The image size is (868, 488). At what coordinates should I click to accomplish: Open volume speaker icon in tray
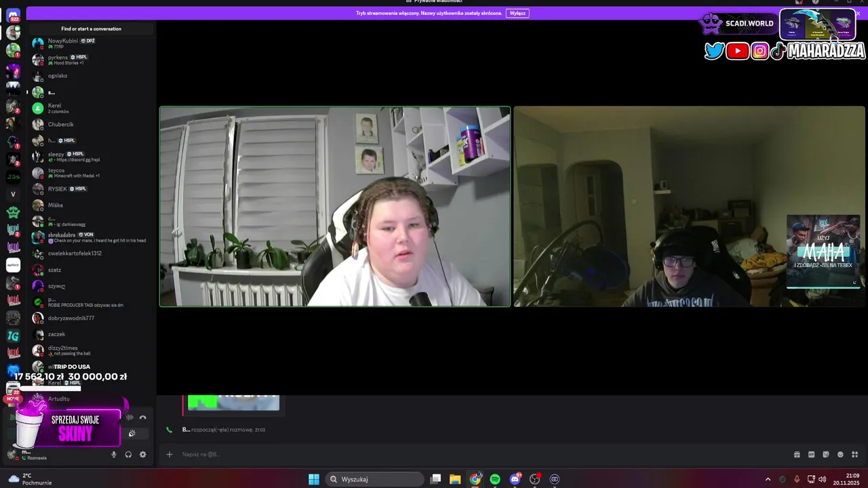[823, 479]
